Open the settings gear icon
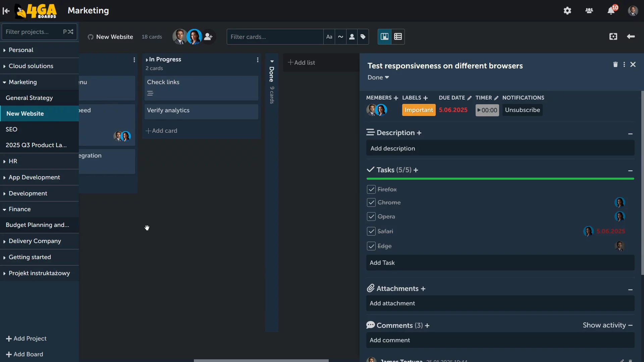 click(567, 11)
